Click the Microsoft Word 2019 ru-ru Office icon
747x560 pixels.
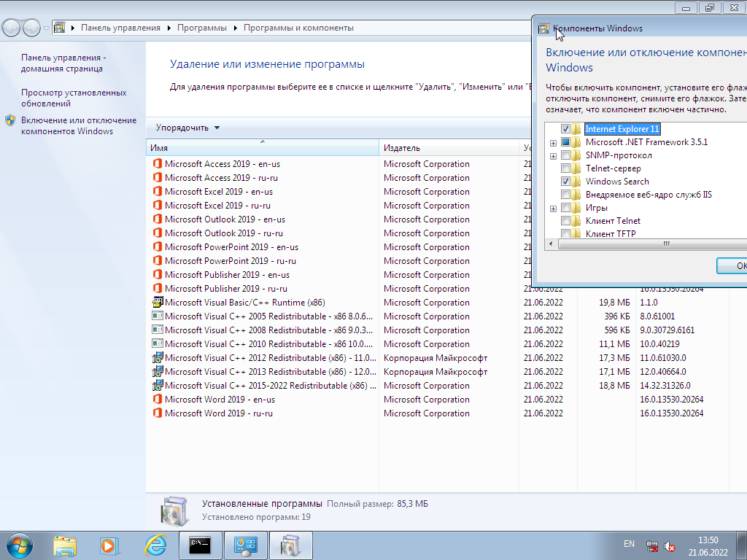click(x=158, y=413)
